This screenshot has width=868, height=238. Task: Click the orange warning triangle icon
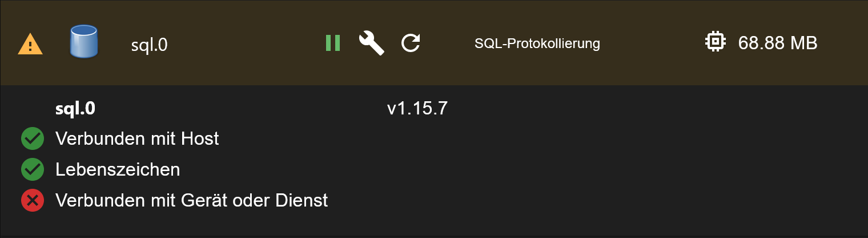pos(30,44)
